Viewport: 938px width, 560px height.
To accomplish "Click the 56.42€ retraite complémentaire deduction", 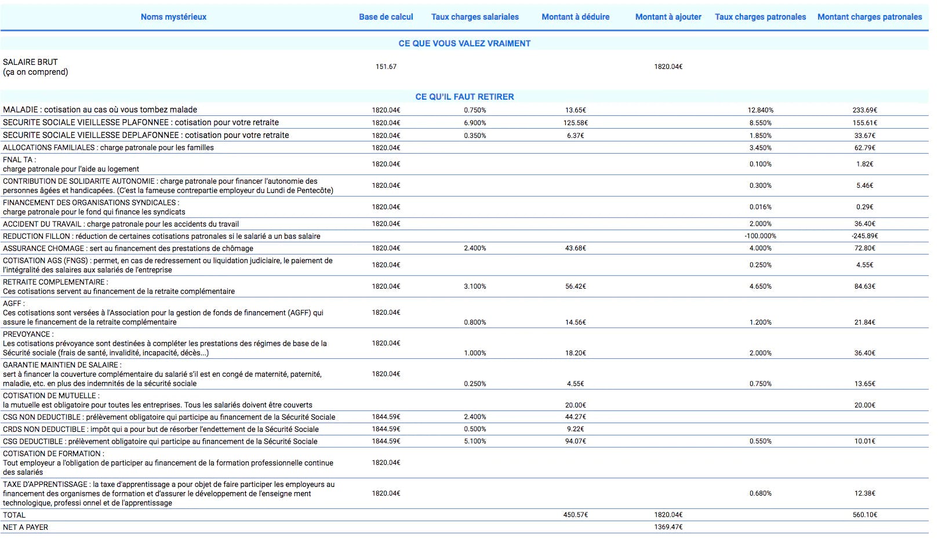I will (576, 286).
